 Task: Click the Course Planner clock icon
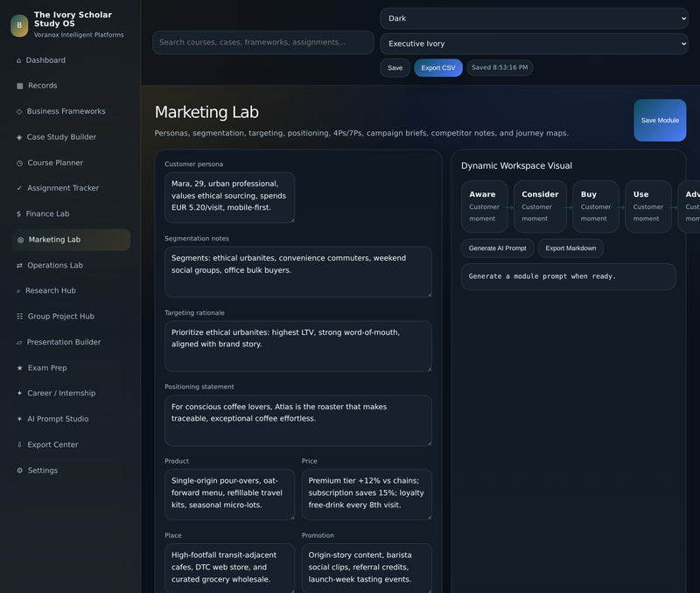19,164
